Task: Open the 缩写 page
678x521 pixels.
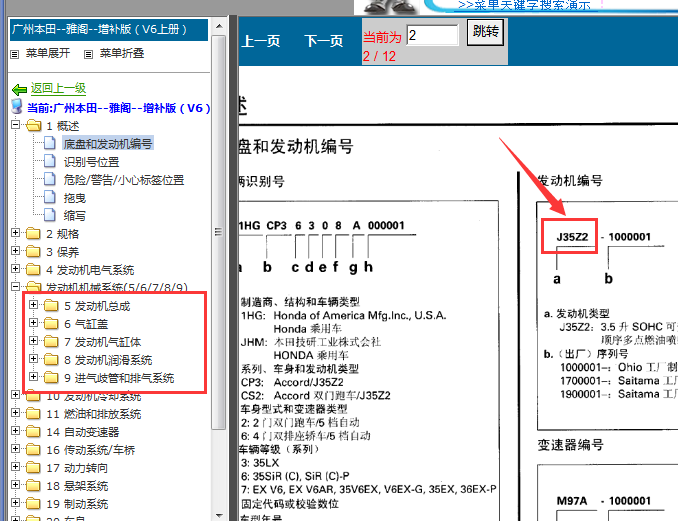Action: (x=75, y=216)
